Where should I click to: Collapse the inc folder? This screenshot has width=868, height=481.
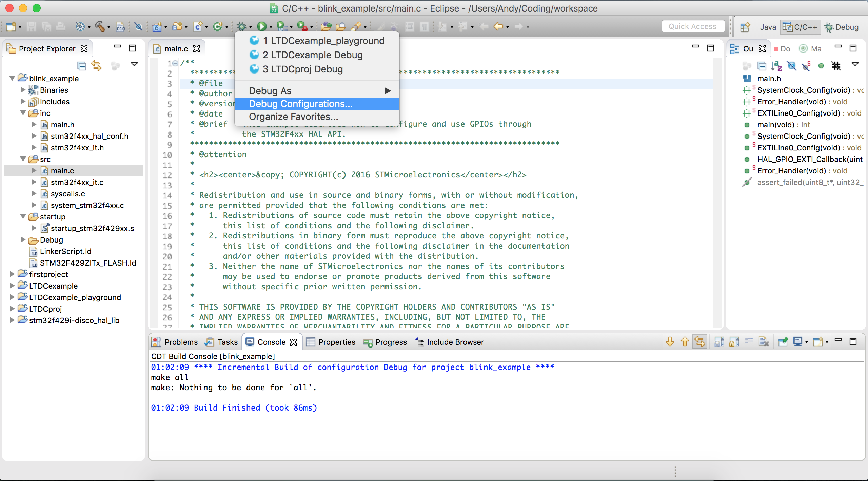pyautogui.click(x=23, y=113)
